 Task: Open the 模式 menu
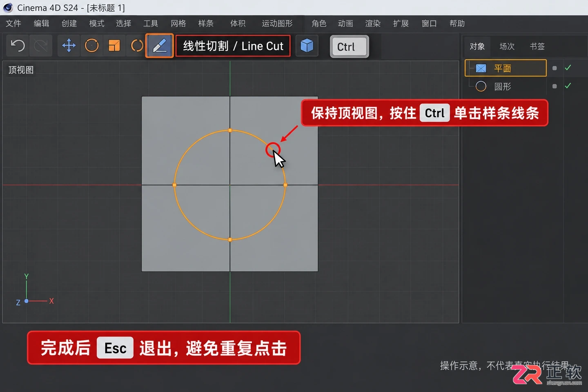[x=97, y=23]
